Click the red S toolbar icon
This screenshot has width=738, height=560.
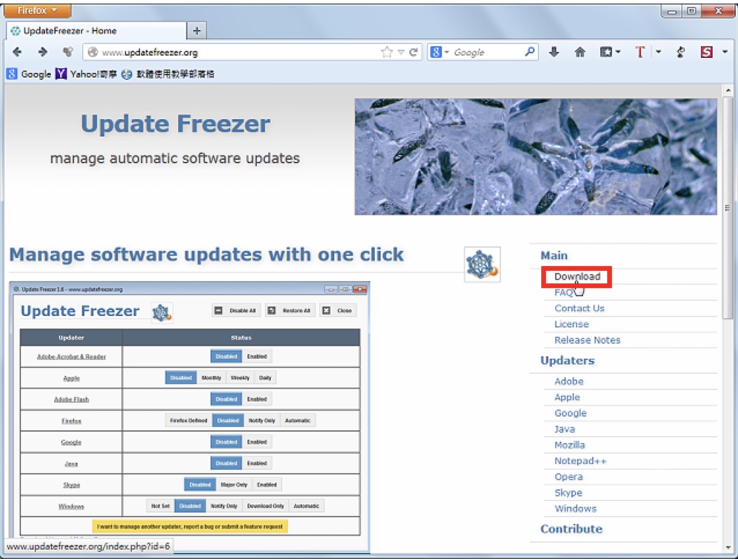706,52
